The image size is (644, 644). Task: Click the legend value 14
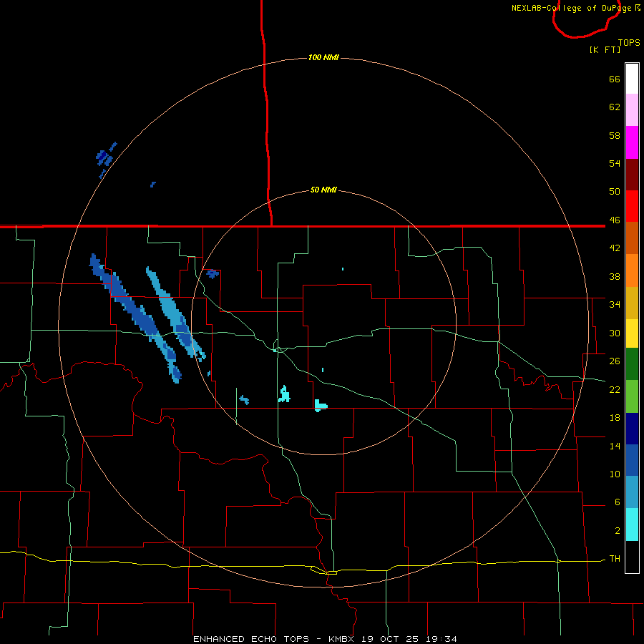[615, 446]
